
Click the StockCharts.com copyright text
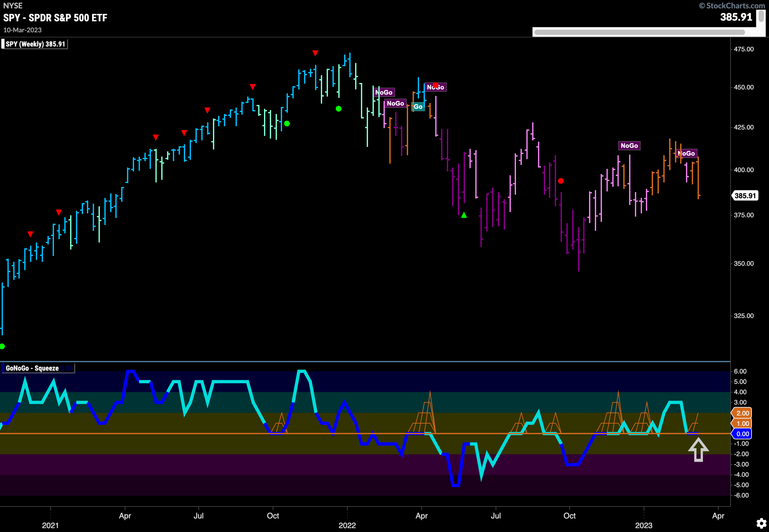(732, 6)
